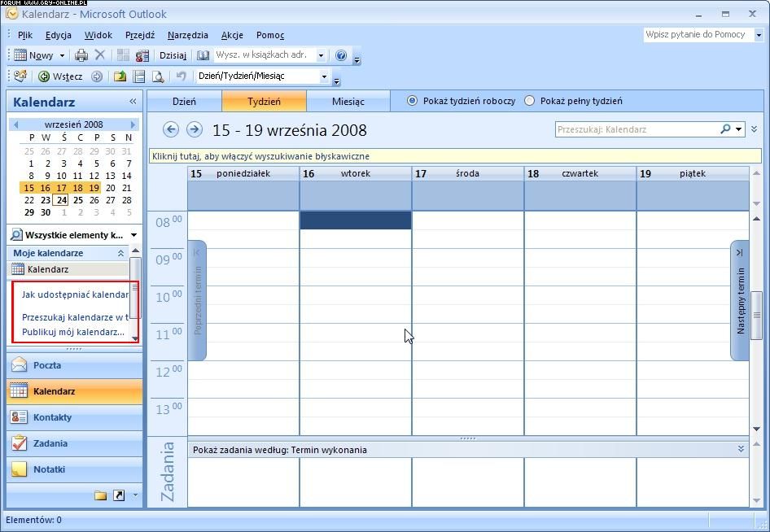Viewport: 770px width, 532px height.
Task: Show previous month in the mini calendar
Action: click(15, 124)
